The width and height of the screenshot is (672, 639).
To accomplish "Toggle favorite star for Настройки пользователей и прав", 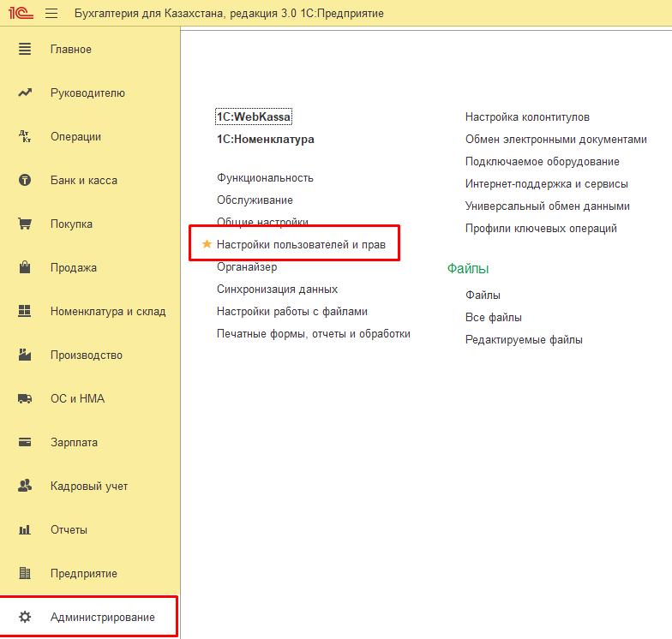I will (x=207, y=245).
